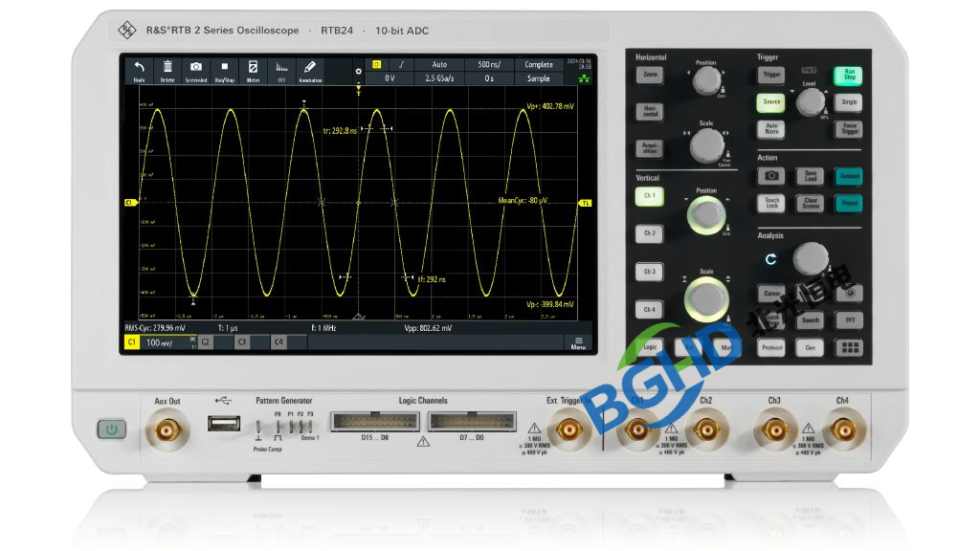The width and height of the screenshot is (980, 551).
Task: Toggle the Auto Norm trigger mode button
Action: (771, 129)
